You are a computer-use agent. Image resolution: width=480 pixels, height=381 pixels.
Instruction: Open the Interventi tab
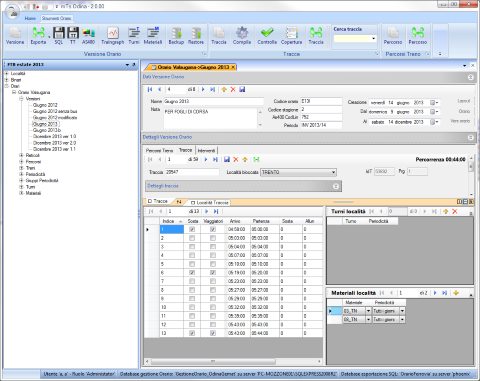[x=206, y=150]
